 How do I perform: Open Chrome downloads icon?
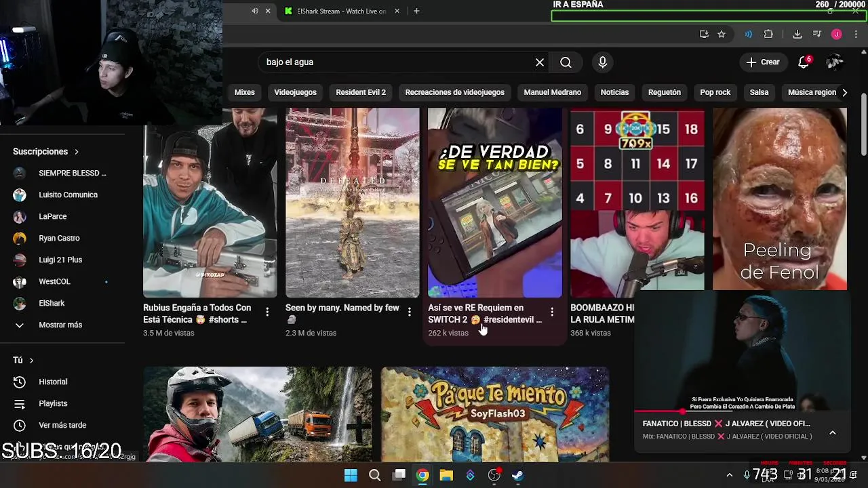797,35
